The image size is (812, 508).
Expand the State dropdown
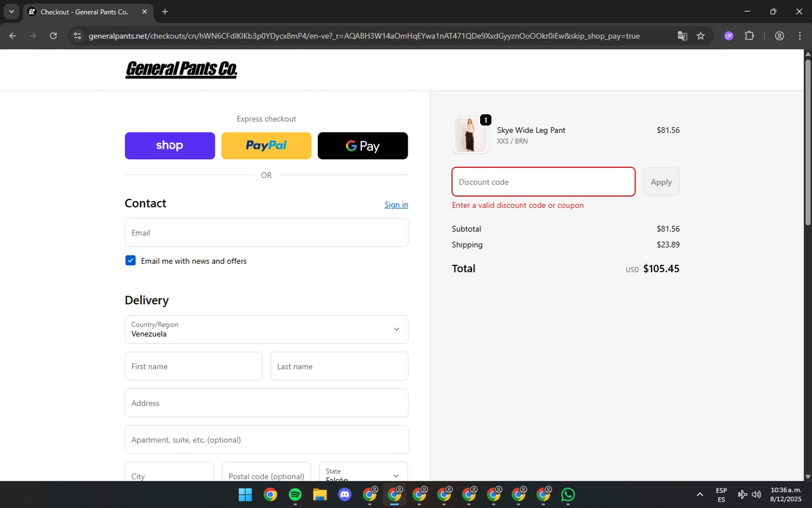tap(363, 472)
